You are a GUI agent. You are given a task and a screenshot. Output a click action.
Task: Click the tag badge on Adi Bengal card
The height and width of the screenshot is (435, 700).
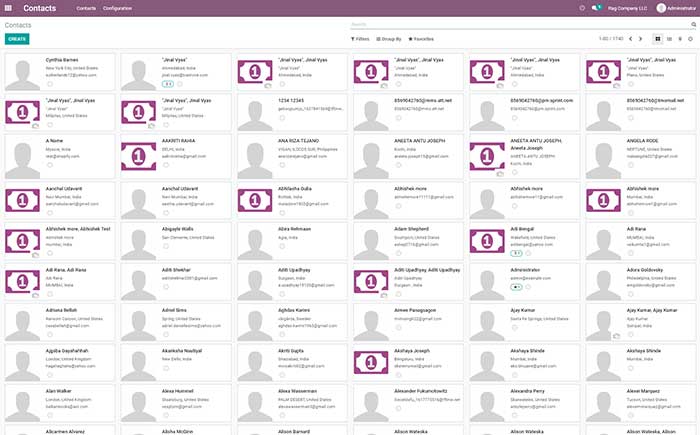click(x=516, y=253)
